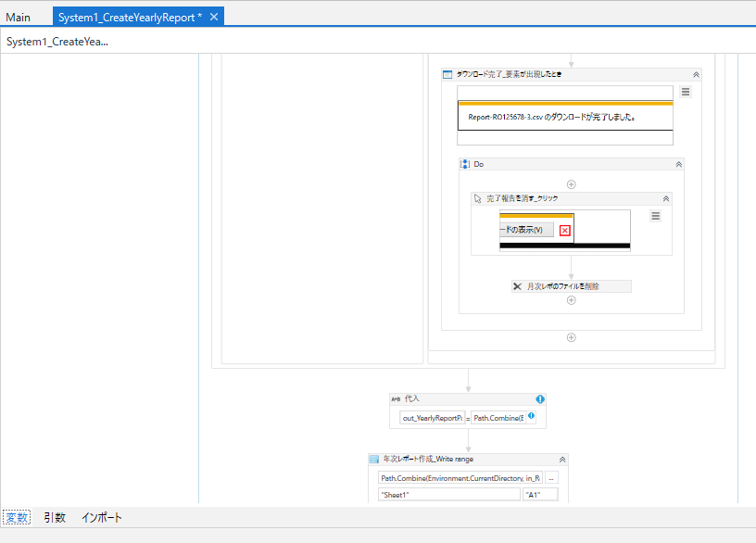Collapse the Do sequence

coord(678,164)
